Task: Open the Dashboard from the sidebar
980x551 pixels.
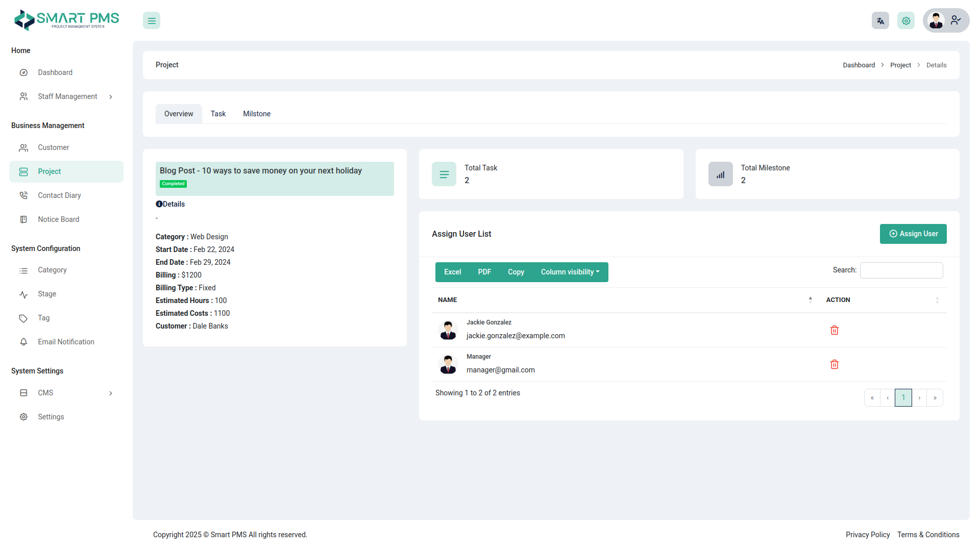Action: pos(55,72)
